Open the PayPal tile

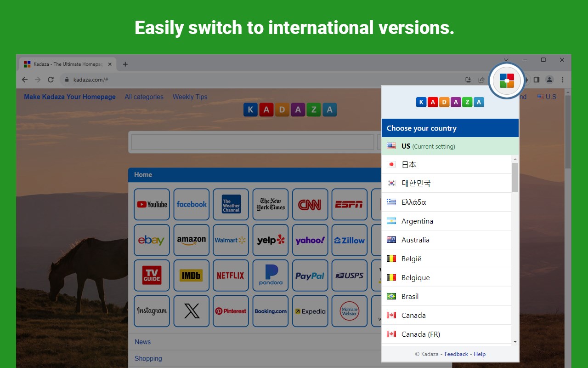[x=310, y=276]
